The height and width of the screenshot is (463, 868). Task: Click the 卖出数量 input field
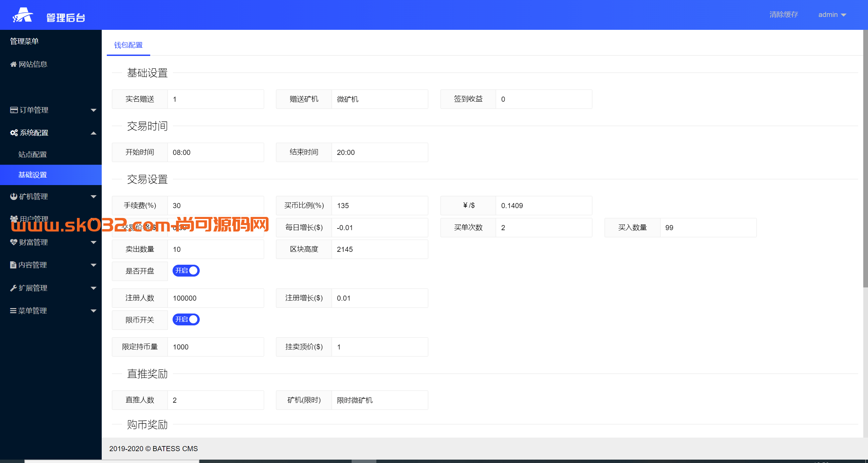tap(216, 249)
